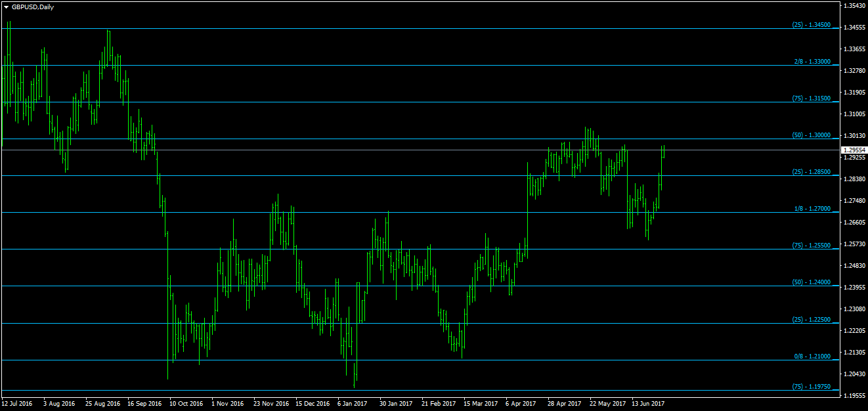Click the 1 Nov 2016 date label
The image size is (868, 411).
(228, 404)
